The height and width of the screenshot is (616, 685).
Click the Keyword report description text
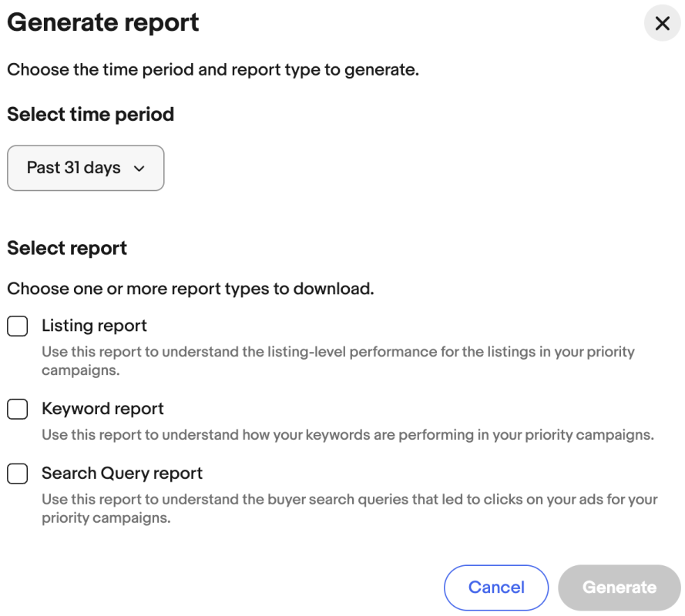click(x=347, y=435)
